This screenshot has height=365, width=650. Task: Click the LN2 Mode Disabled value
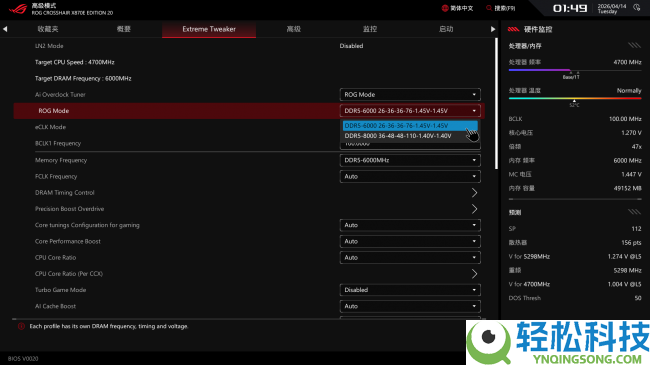[351, 46]
